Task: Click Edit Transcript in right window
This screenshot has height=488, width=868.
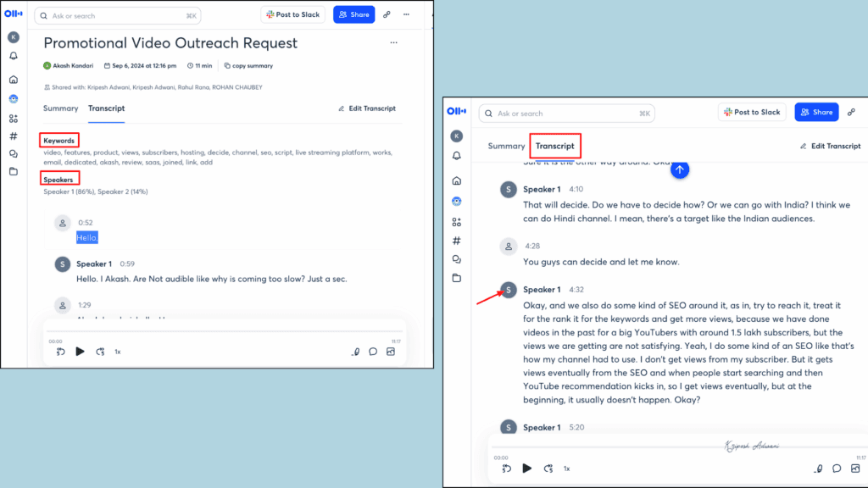Action: pyautogui.click(x=831, y=146)
